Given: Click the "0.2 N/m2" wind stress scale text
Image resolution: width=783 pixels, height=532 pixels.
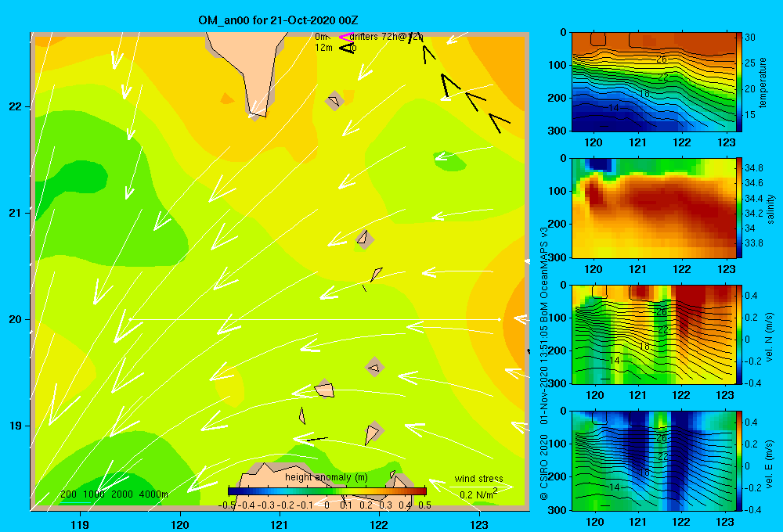Looking at the screenshot, I should pyautogui.click(x=478, y=494).
